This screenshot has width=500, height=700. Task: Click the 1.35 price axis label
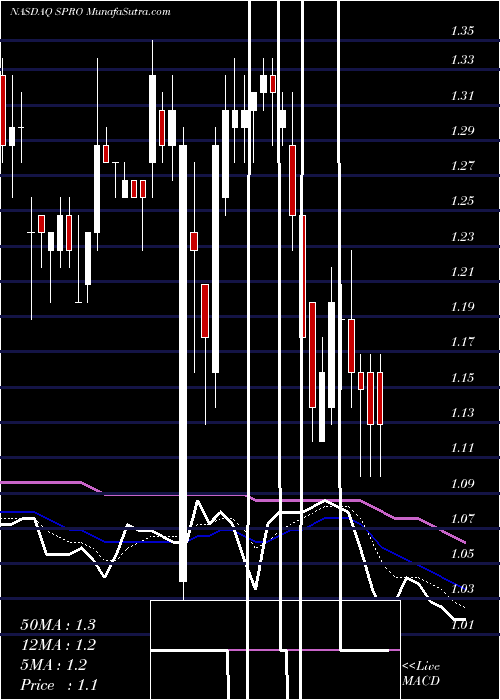(x=462, y=31)
